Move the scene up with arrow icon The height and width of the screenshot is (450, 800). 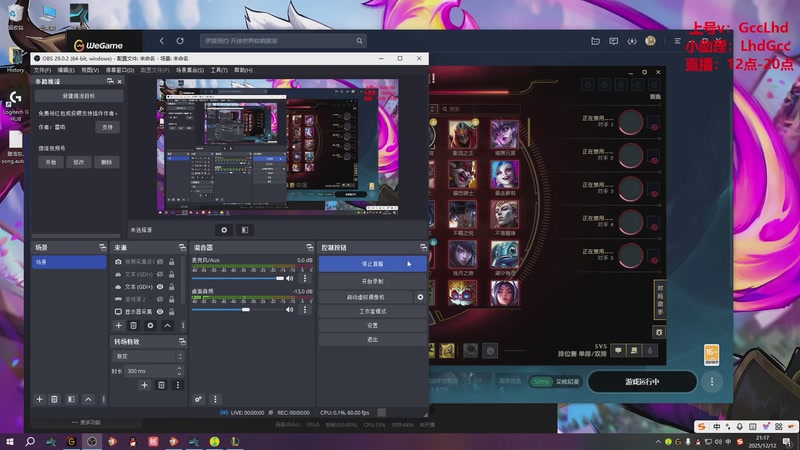tap(88, 399)
